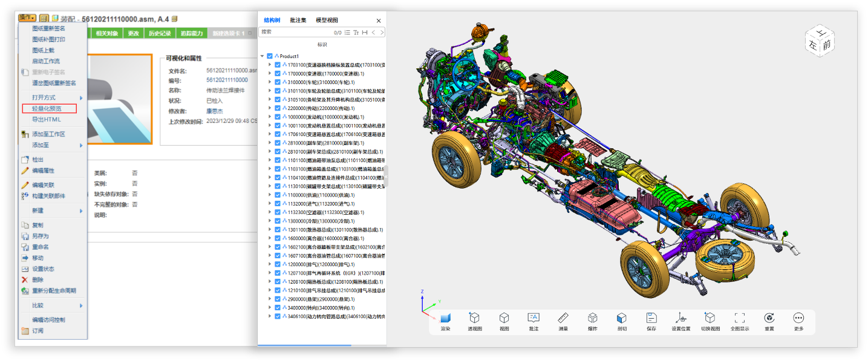Hide the 3100000(车轮) component checkbox
868x361 pixels.
[x=278, y=82]
